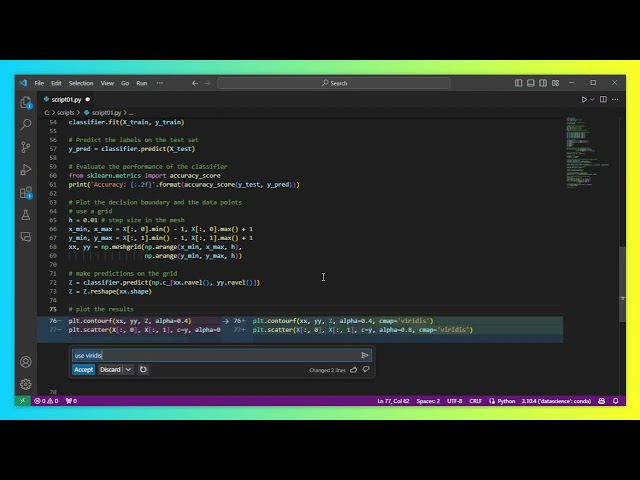This screenshot has height=480, width=640.
Task: Open the Source Control view
Action: point(26,147)
